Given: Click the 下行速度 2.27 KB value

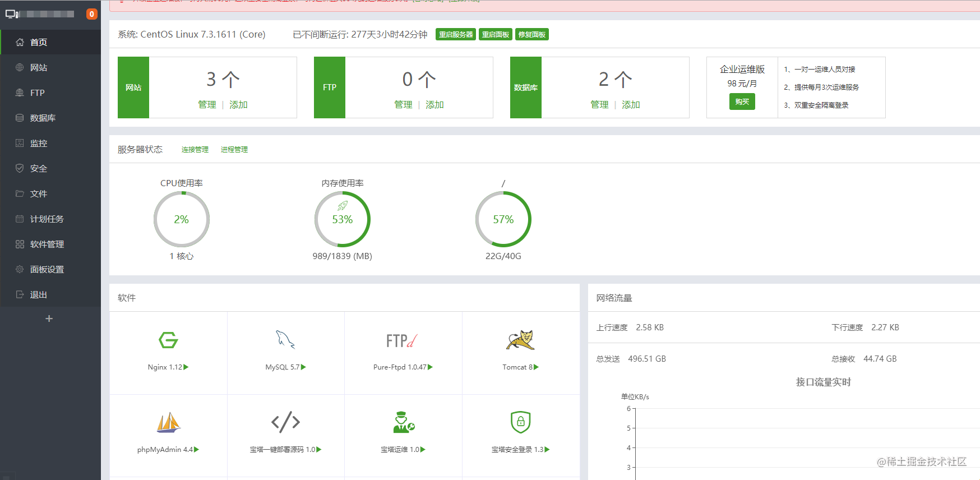Looking at the screenshot, I should (885, 327).
